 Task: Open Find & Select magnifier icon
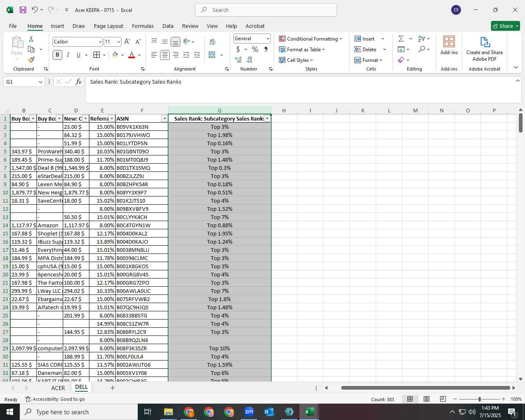pyautogui.click(x=422, y=49)
